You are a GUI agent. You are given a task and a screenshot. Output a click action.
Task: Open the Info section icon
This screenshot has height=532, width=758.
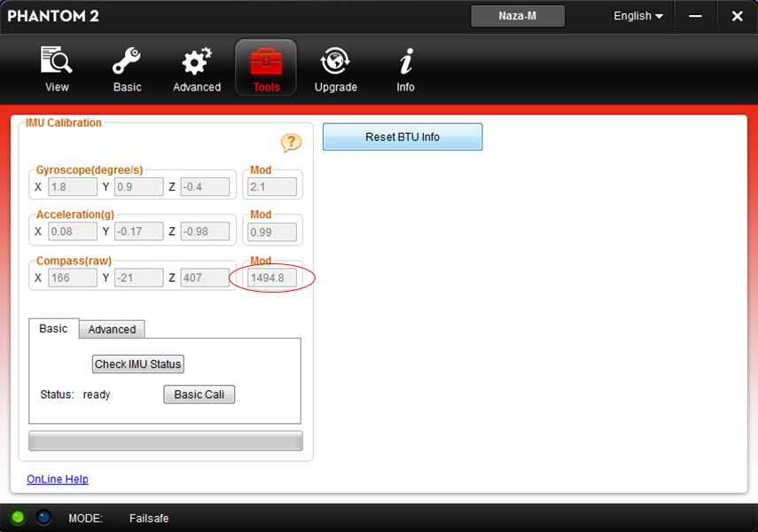pos(405,68)
